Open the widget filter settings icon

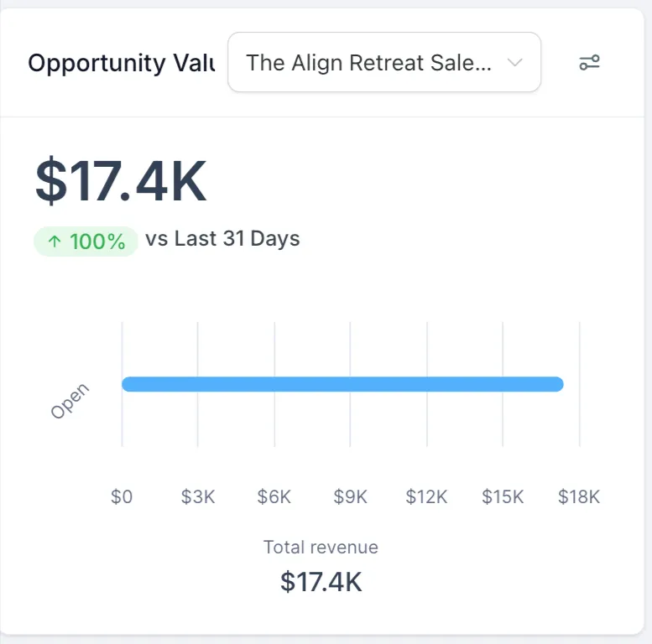pos(589,63)
